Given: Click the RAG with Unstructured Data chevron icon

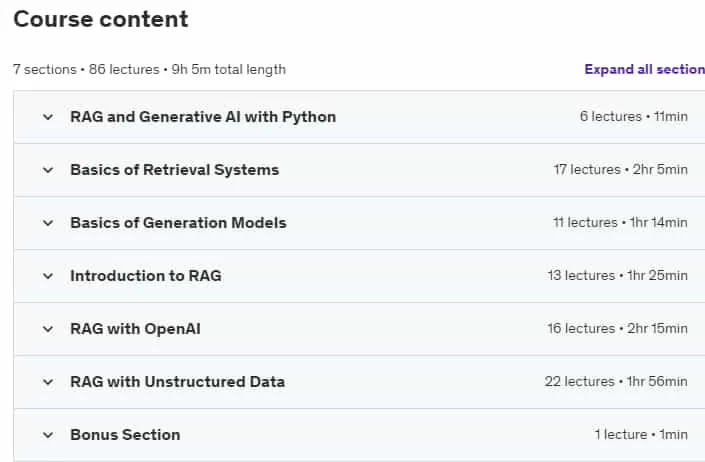Looking at the screenshot, I should coord(48,382).
